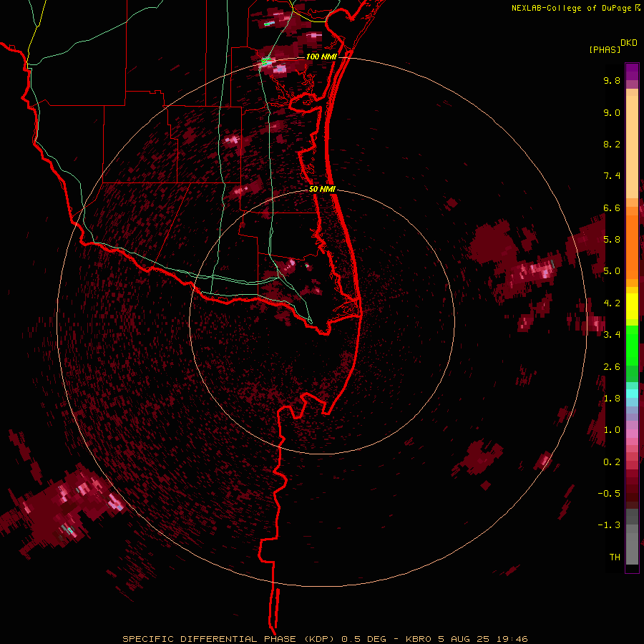Viewport: 644px width, 644px height.
Task: Click the 9.8 value on color scale
Action: coord(612,80)
